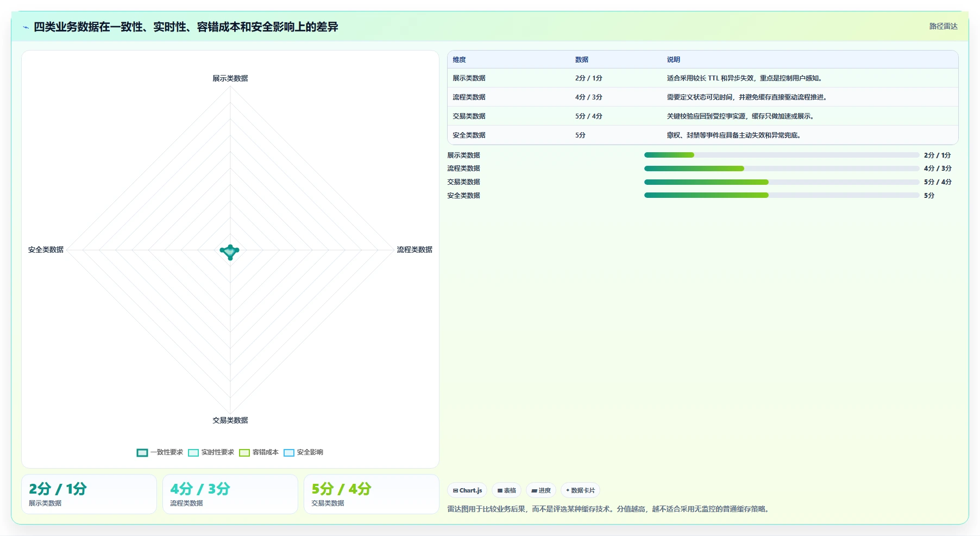
Task: Click the 关键校验 description text
Action: click(x=741, y=116)
